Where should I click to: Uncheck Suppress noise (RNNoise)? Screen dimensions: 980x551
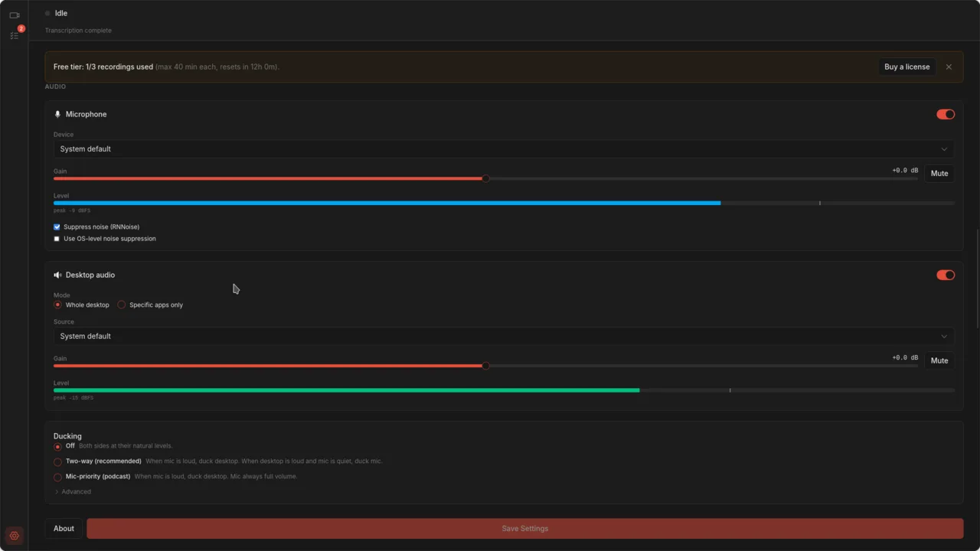(57, 227)
